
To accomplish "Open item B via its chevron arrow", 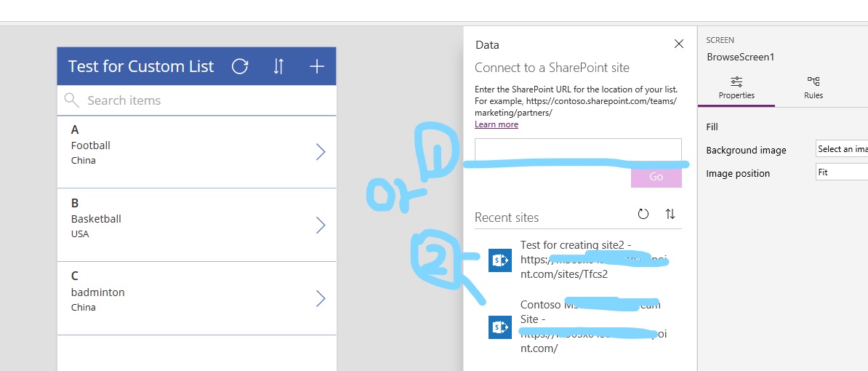I will pos(321,225).
